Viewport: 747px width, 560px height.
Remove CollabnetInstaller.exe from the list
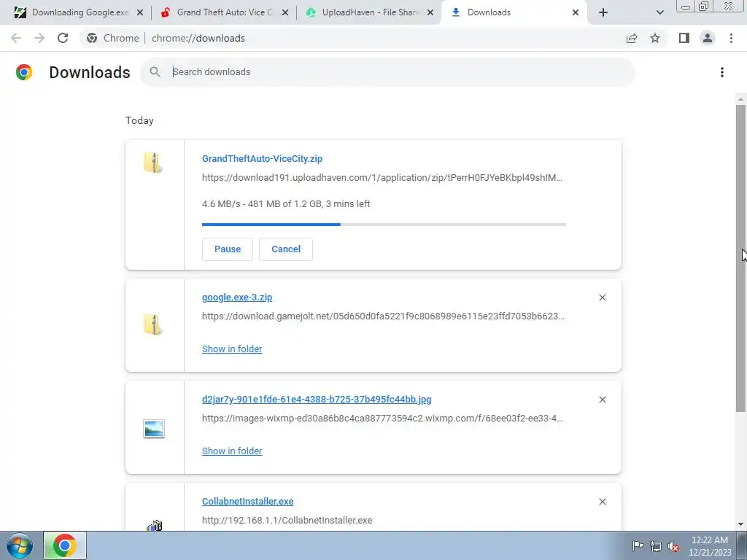(602, 502)
